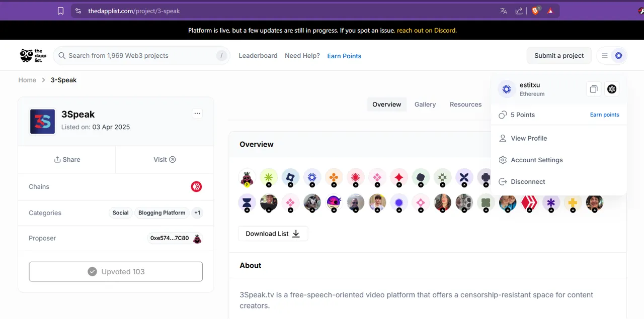Open site information icon beside the URL
The image size is (644, 319).
78,11
